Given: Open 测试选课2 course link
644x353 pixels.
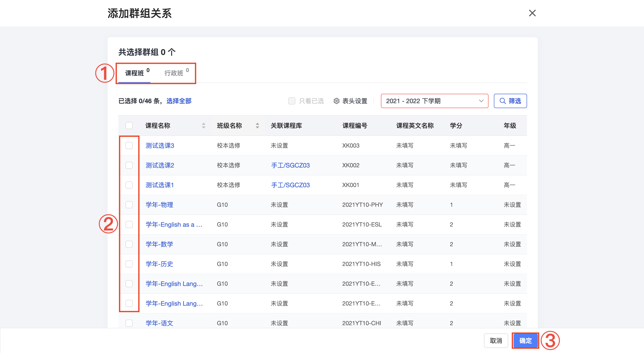Looking at the screenshot, I should click(x=160, y=165).
